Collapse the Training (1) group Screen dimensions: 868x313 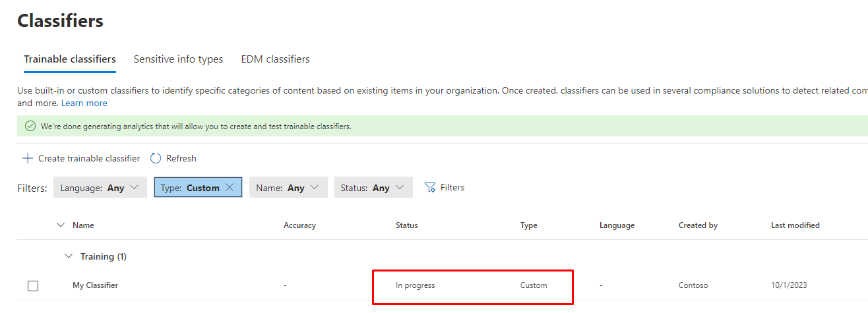tap(69, 256)
